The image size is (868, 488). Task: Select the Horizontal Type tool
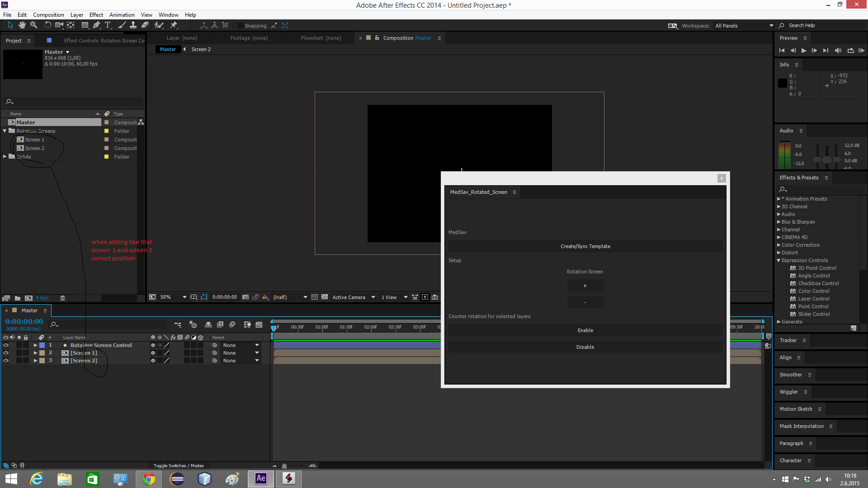click(x=108, y=25)
